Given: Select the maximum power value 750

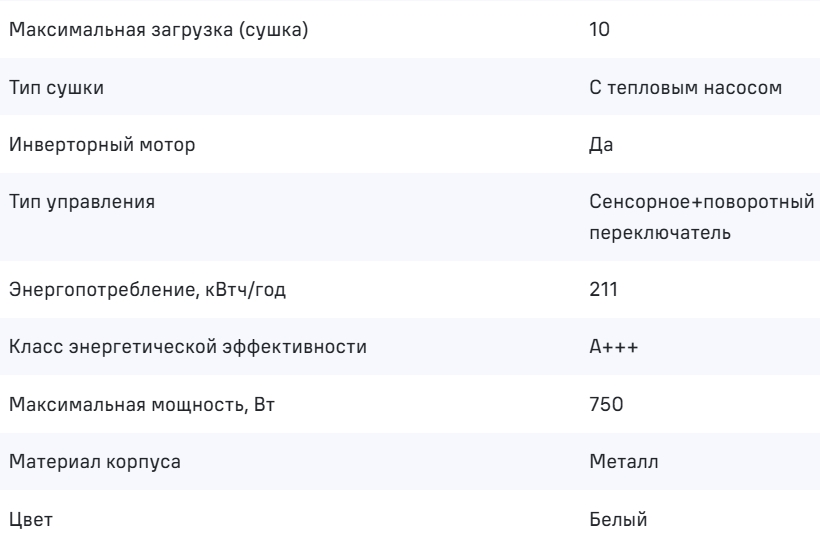Looking at the screenshot, I should tap(605, 406).
